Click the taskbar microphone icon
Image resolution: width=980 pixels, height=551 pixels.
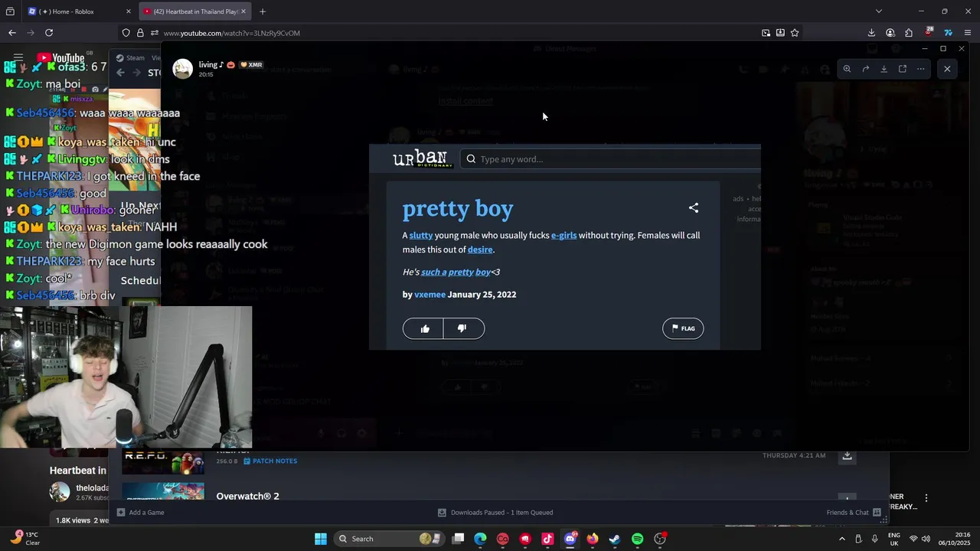[874, 539]
